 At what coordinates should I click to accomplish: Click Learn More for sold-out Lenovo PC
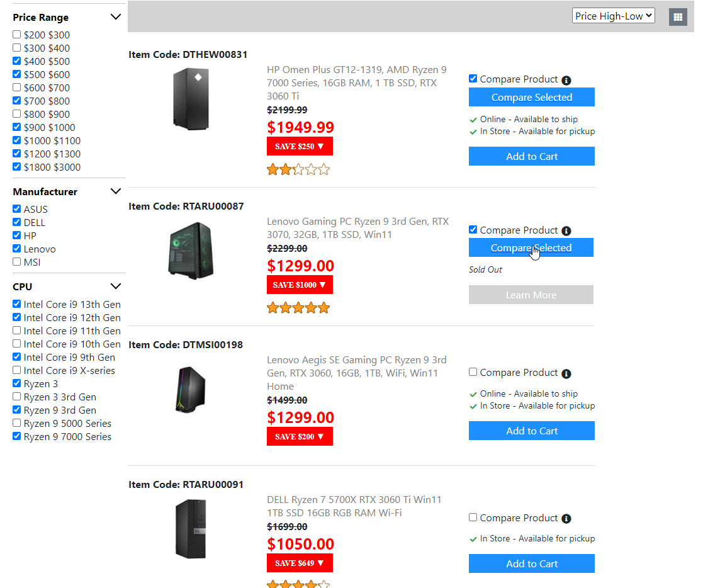531,295
